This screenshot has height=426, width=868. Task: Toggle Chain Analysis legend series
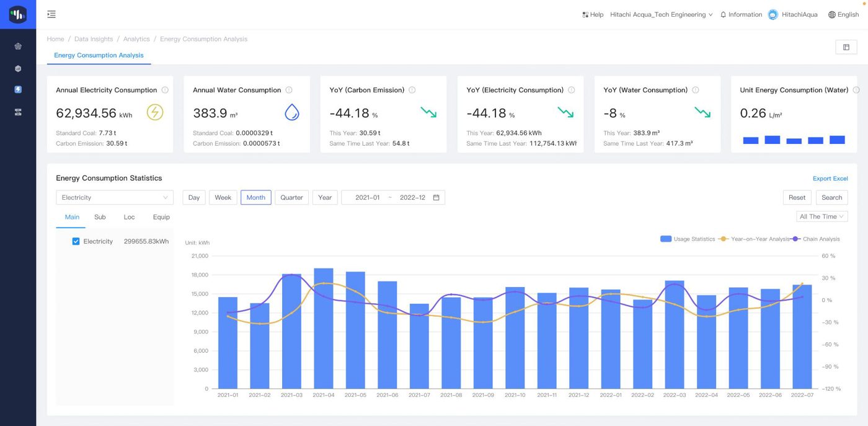(x=816, y=239)
